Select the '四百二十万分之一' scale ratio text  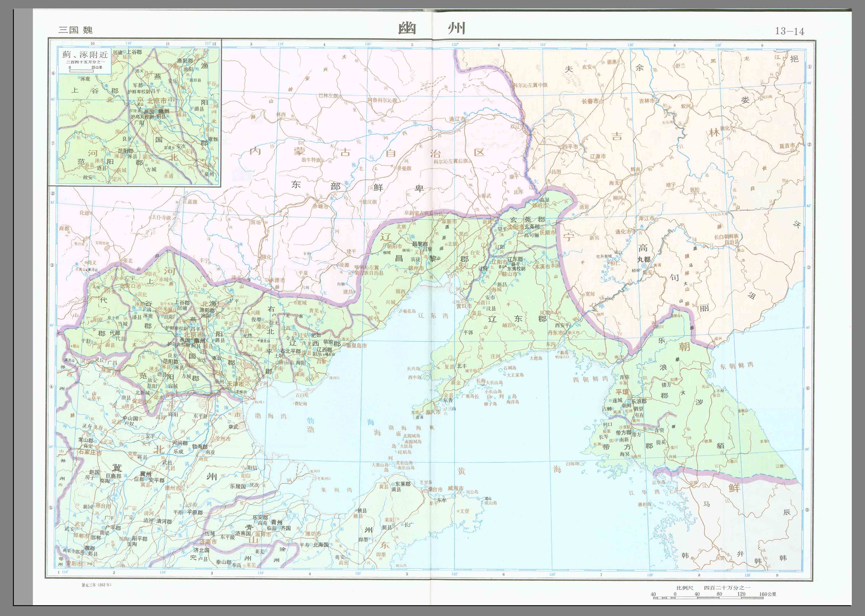727,587
